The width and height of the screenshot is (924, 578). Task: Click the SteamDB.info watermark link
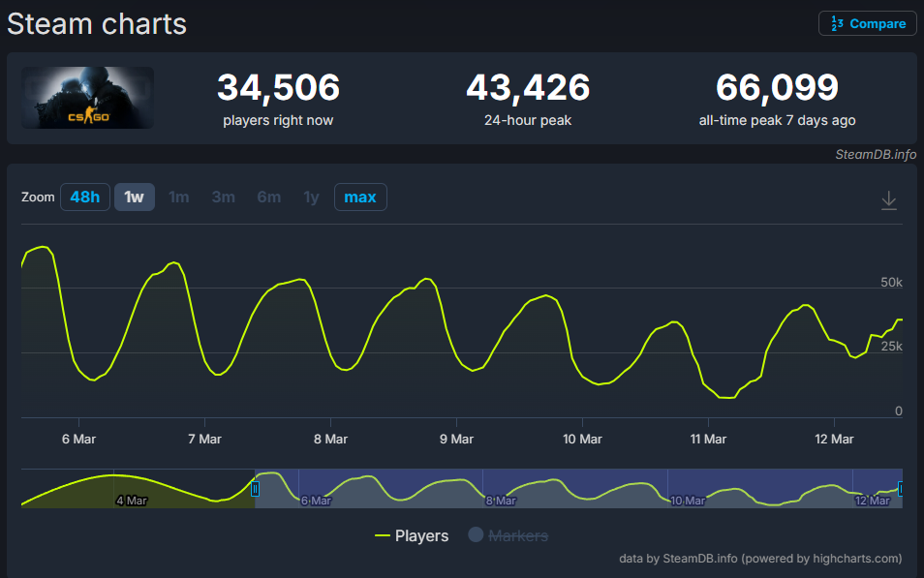[x=876, y=154]
